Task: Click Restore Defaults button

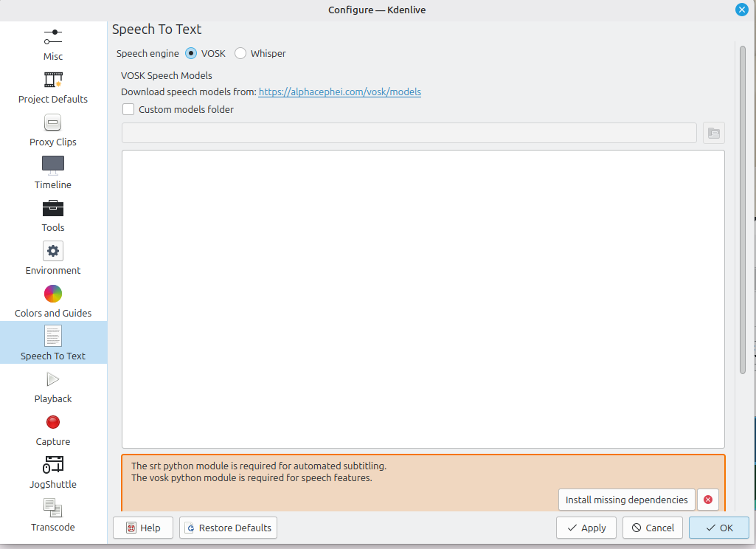Action: pyautogui.click(x=228, y=528)
